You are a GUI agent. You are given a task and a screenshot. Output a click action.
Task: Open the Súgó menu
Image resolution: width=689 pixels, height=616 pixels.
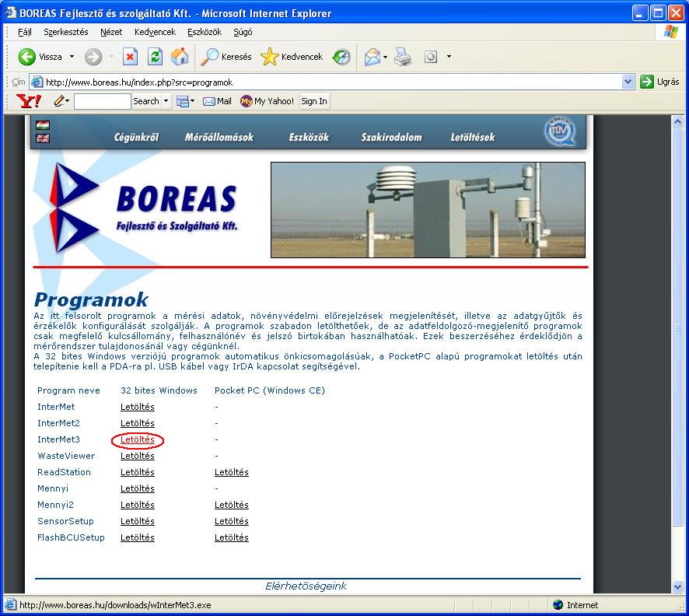(x=243, y=32)
